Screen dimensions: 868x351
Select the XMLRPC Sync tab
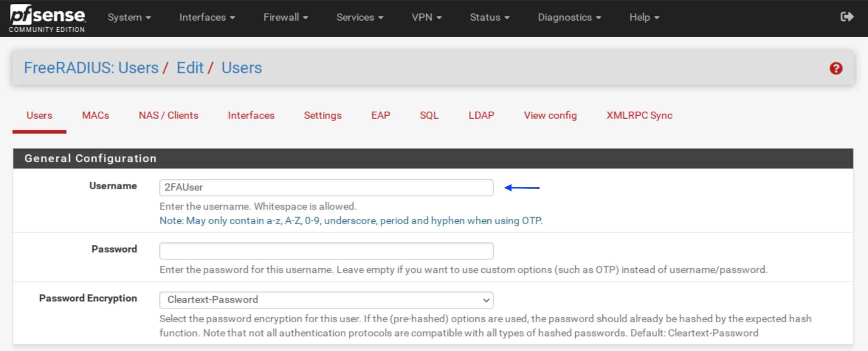pyautogui.click(x=639, y=115)
